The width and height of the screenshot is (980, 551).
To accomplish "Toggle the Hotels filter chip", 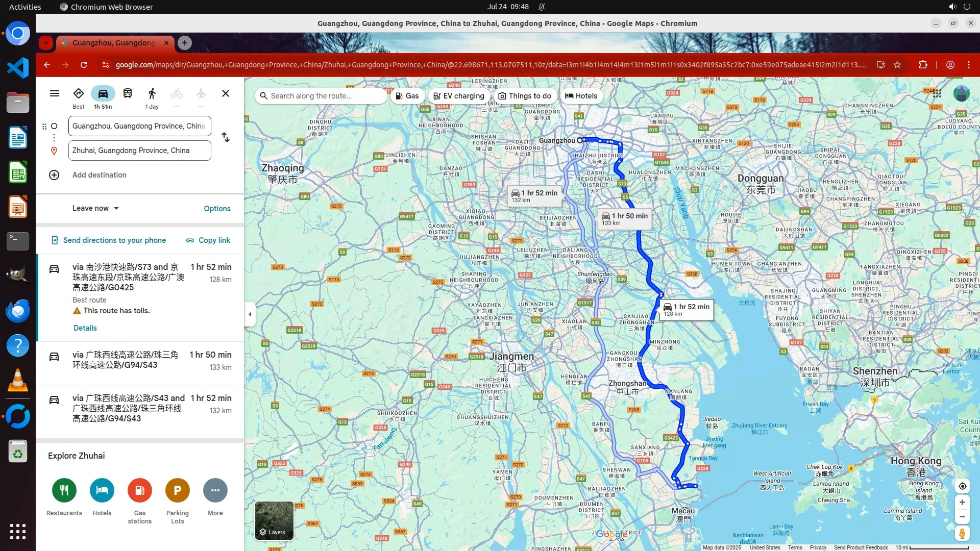I will pos(581,96).
